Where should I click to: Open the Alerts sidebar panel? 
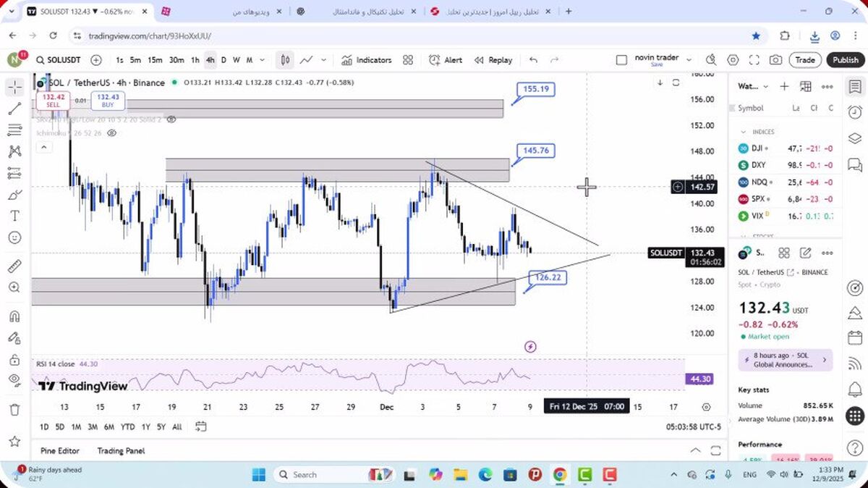(855, 112)
